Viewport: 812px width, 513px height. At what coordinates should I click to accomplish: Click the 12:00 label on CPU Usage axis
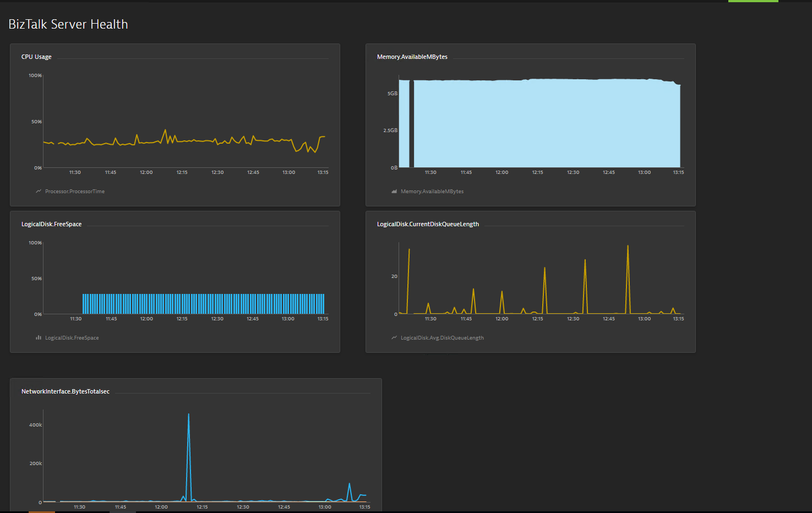coord(146,172)
